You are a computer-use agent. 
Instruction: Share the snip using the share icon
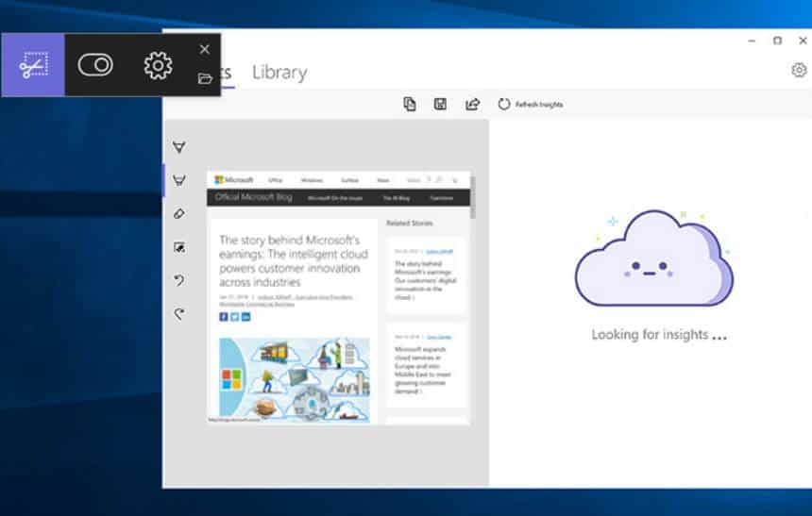tap(472, 104)
